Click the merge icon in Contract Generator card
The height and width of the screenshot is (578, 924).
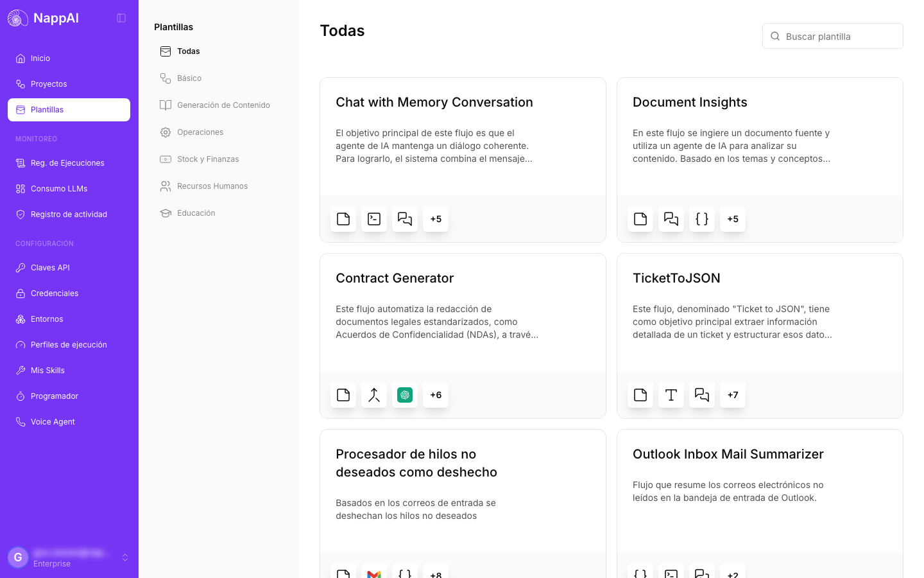pyautogui.click(x=374, y=395)
